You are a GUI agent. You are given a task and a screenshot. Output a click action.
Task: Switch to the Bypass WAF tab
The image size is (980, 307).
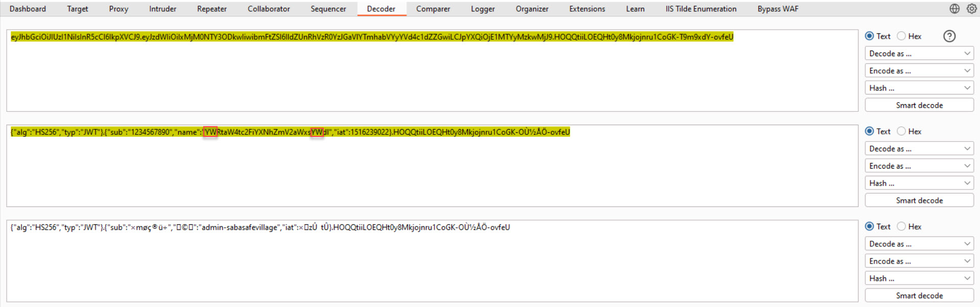[778, 9]
